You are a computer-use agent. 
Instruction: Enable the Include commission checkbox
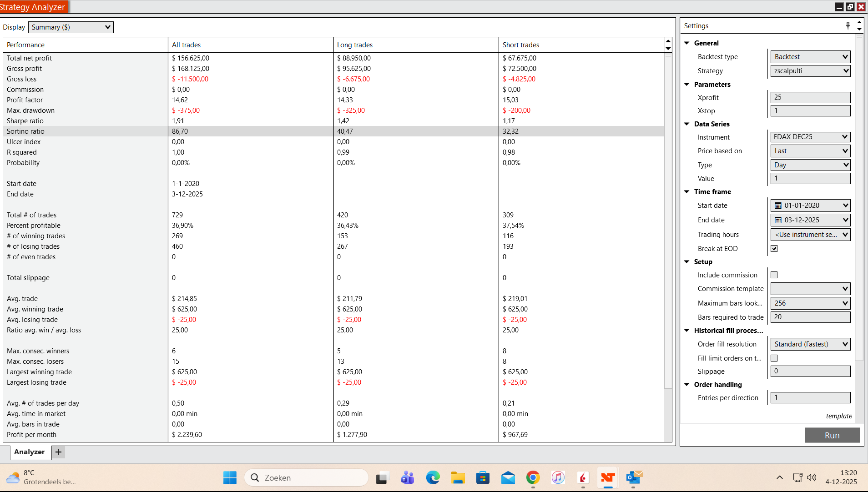pos(774,275)
